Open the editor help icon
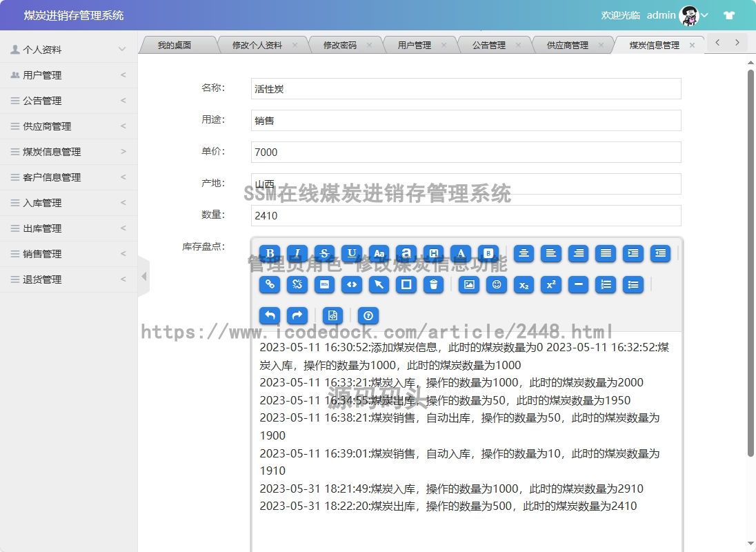The width and height of the screenshot is (756, 552). 368,316
